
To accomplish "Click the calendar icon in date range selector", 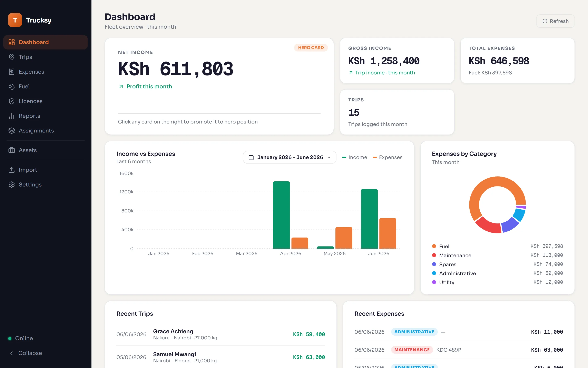I will [251, 157].
